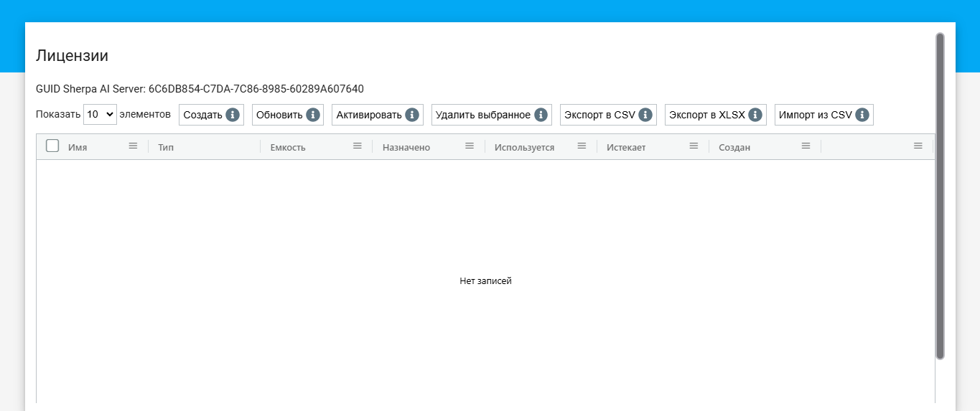
Task: Click the info icon beside Импорт из CSV
Action: point(862,115)
